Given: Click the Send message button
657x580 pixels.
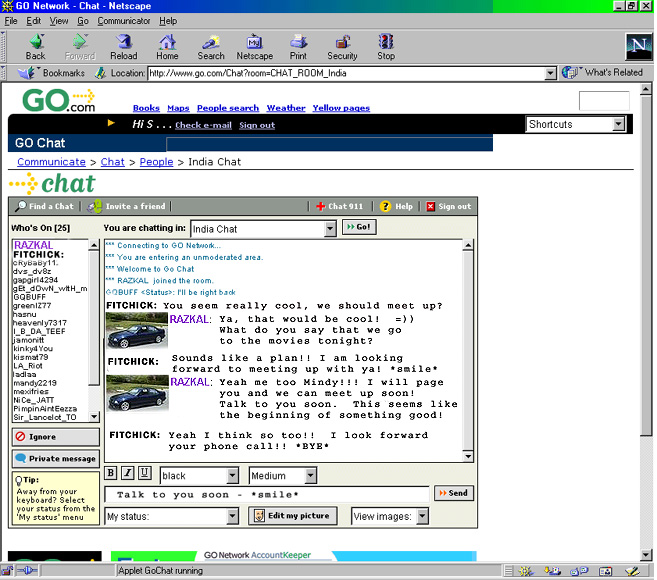Looking at the screenshot, I should (452, 493).
